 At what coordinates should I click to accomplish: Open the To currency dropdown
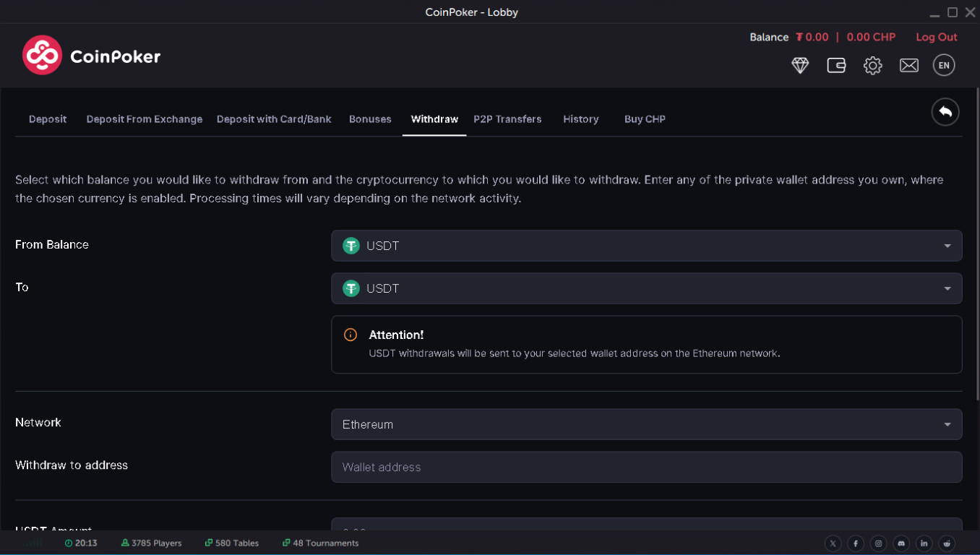(x=647, y=288)
